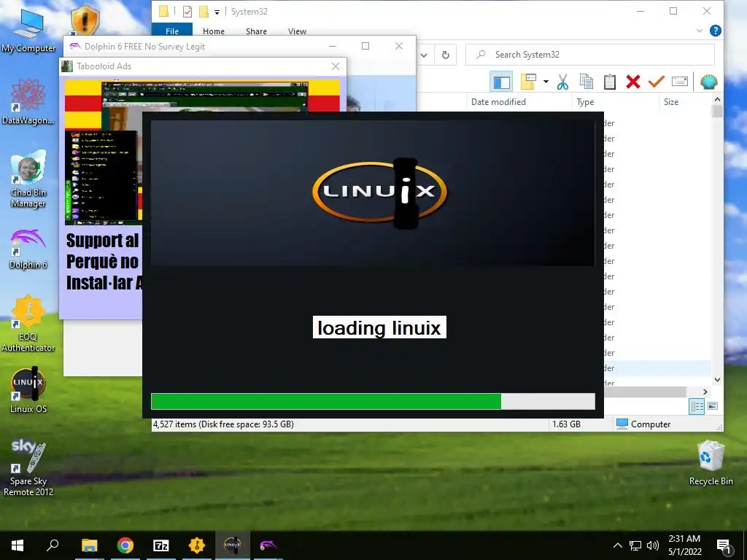The height and width of the screenshot is (560, 747).
Task: Open 7-Zip from the taskbar
Action: pos(160,545)
